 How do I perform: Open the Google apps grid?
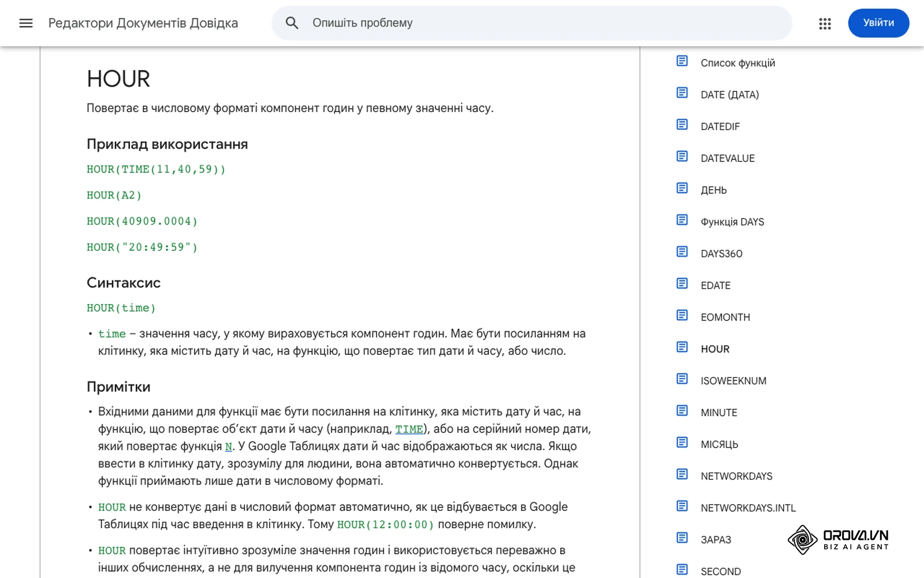pos(825,23)
